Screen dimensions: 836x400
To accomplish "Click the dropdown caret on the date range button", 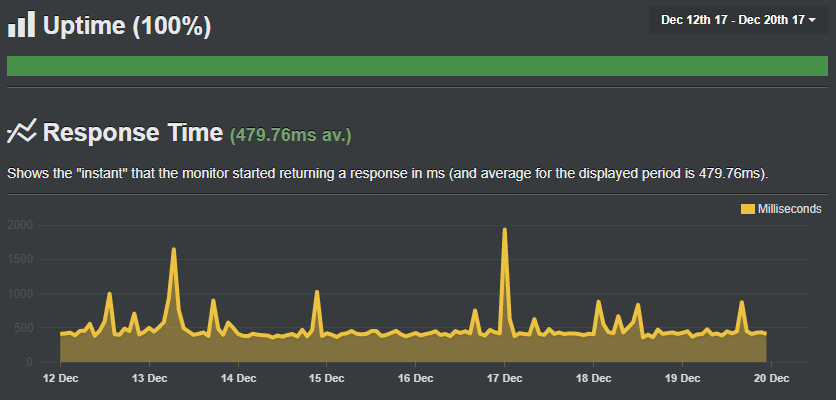I will click(812, 21).
